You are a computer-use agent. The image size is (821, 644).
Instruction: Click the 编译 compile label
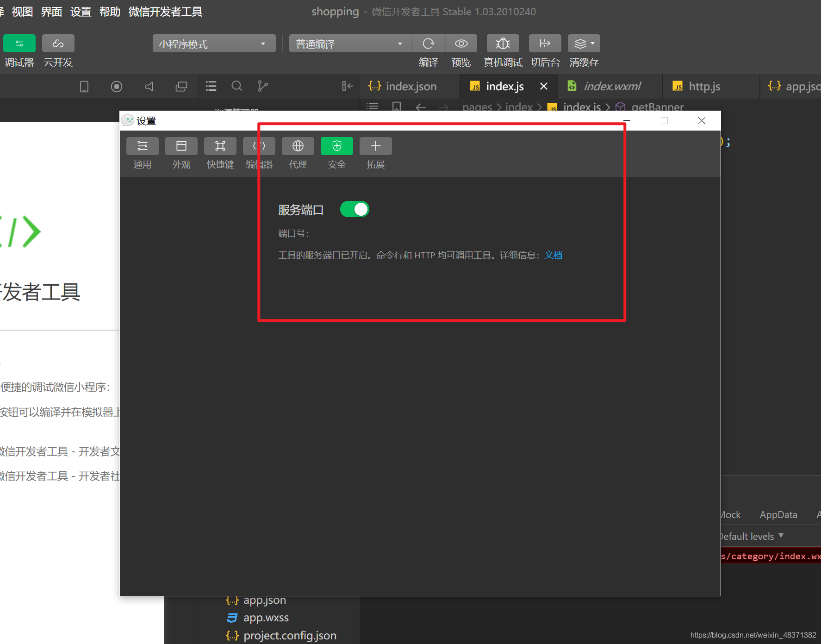[429, 63]
